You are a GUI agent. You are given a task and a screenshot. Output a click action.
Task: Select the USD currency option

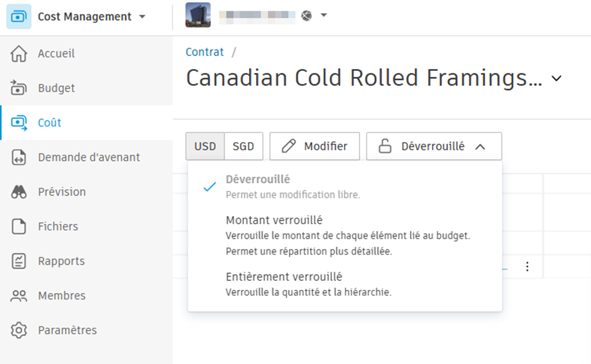click(x=205, y=145)
